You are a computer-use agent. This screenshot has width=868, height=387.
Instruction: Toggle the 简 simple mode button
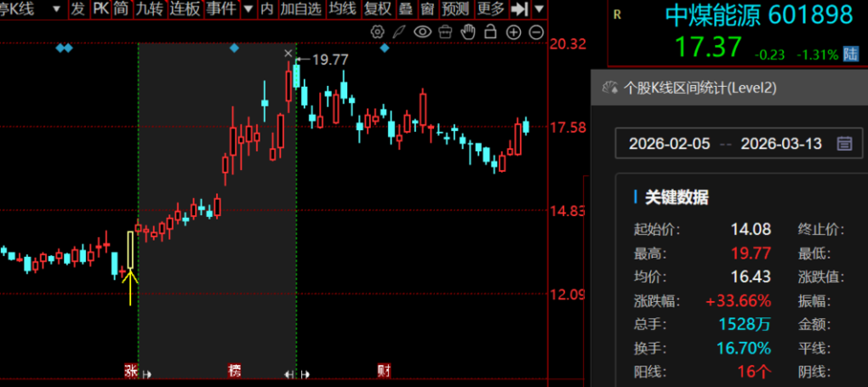(122, 9)
